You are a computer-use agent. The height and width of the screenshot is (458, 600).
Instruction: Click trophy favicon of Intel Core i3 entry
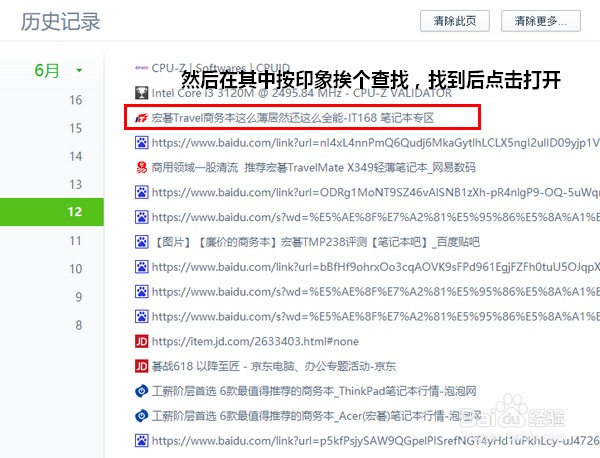coord(141,93)
